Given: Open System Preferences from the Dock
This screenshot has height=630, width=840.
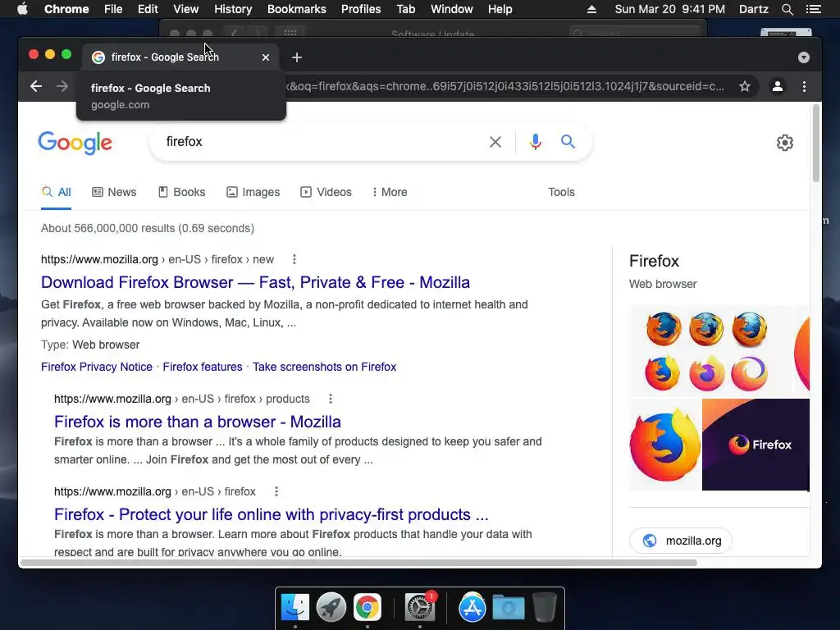Looking at the screenshot, I should click(x=419, y=607).
